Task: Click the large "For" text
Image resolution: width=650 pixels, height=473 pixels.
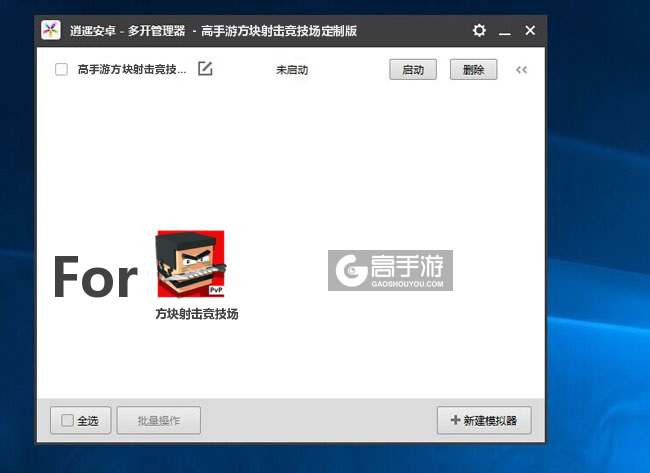Action: [x=95, y=277]
